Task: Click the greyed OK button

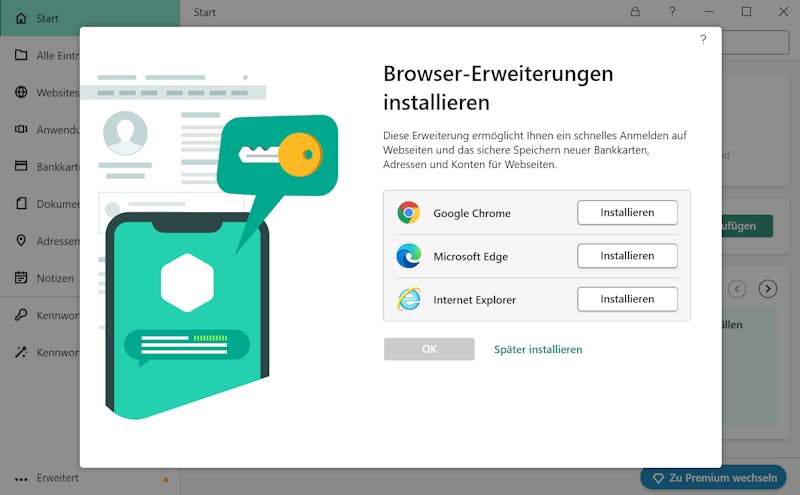Action: (429, 349)
